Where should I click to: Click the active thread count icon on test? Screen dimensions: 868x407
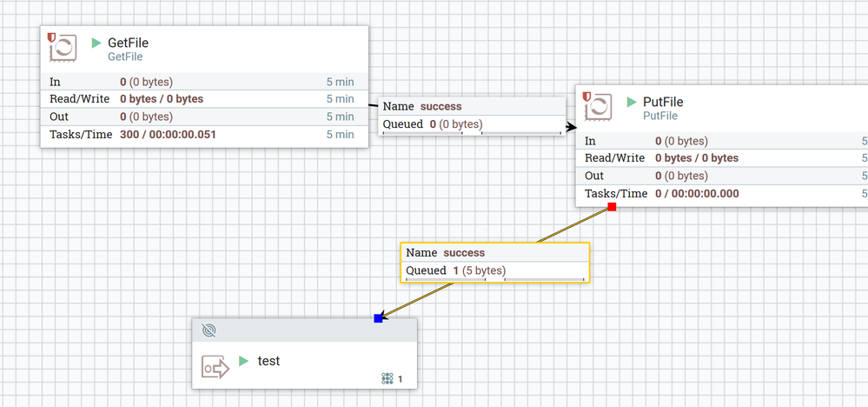coord(388,379)
